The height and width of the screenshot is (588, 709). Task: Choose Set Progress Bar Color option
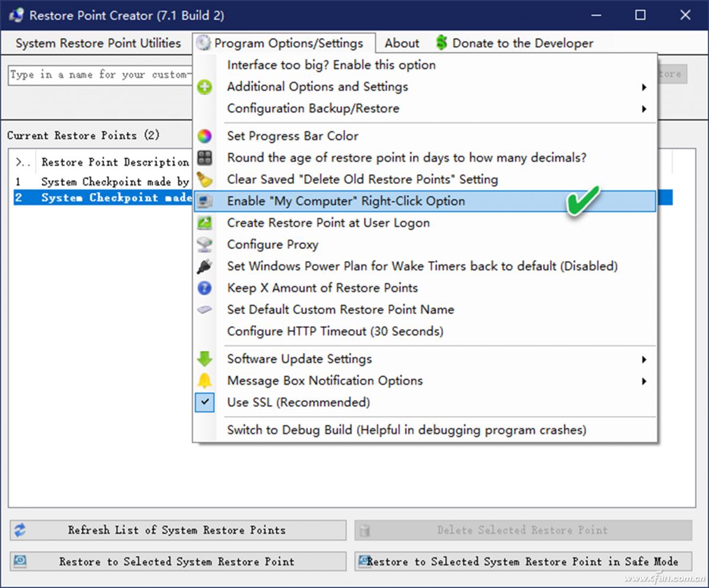292,137
